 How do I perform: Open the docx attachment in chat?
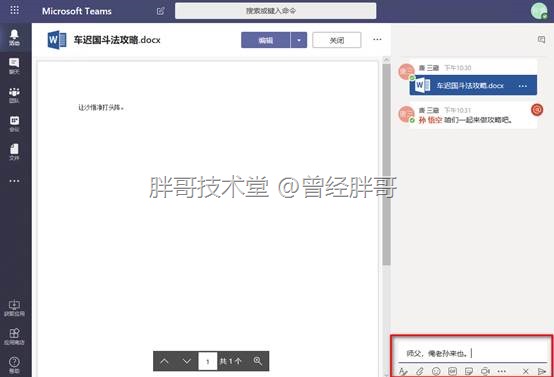(473, 85)
